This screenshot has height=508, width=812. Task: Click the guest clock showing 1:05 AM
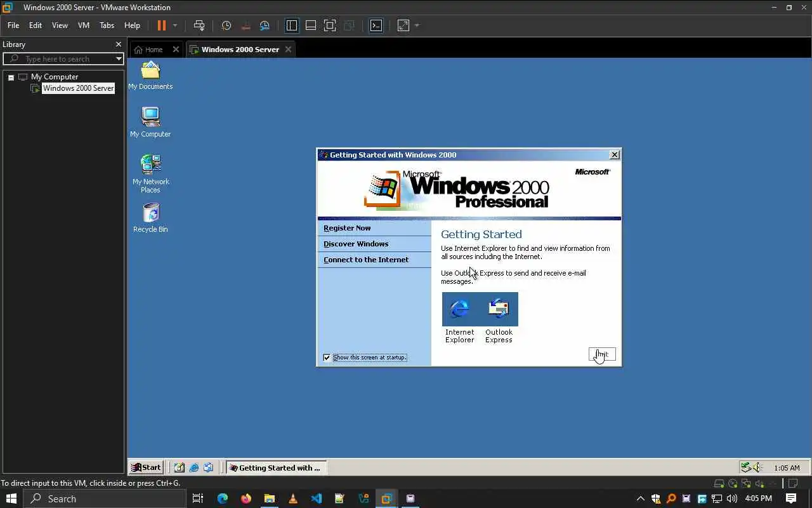click(x=787, y=468)
